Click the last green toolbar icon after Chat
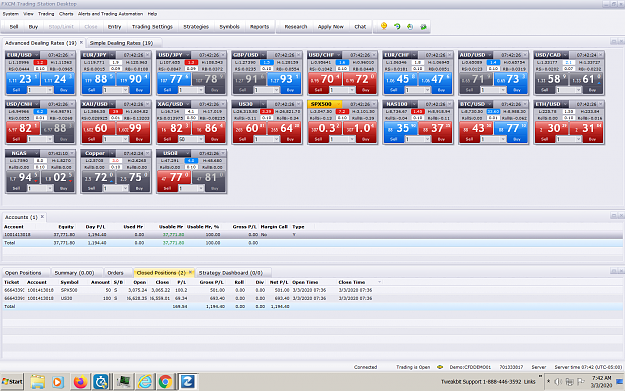 tap(423, 26)
